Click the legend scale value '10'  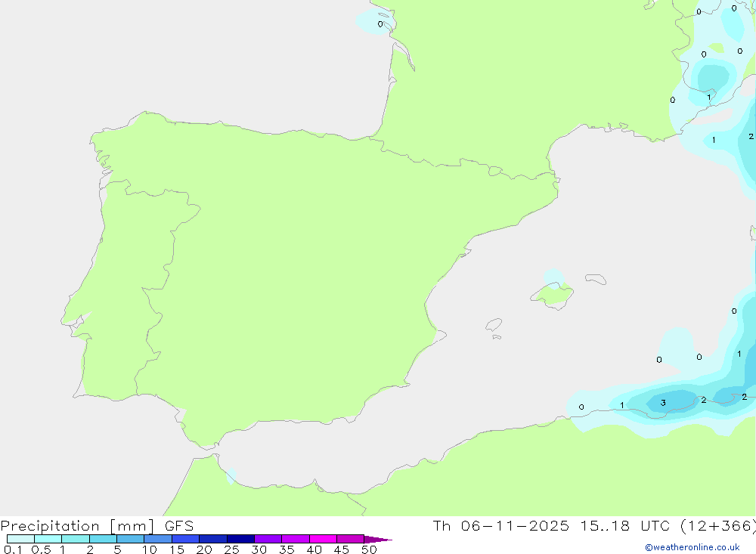150,549
